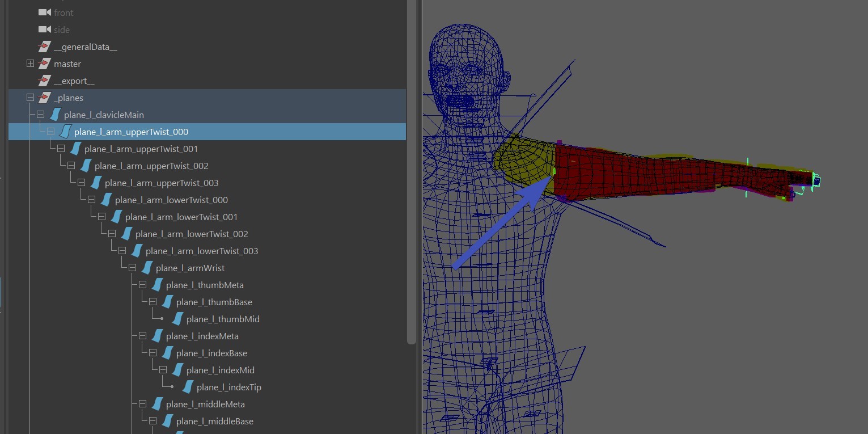
Task: Click the master transform node icon
Action: (44, 64)
